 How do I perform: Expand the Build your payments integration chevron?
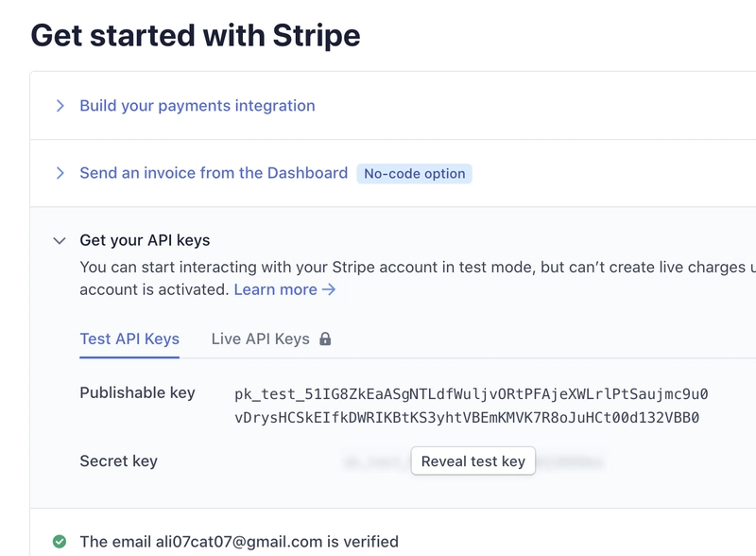(60, 106)
